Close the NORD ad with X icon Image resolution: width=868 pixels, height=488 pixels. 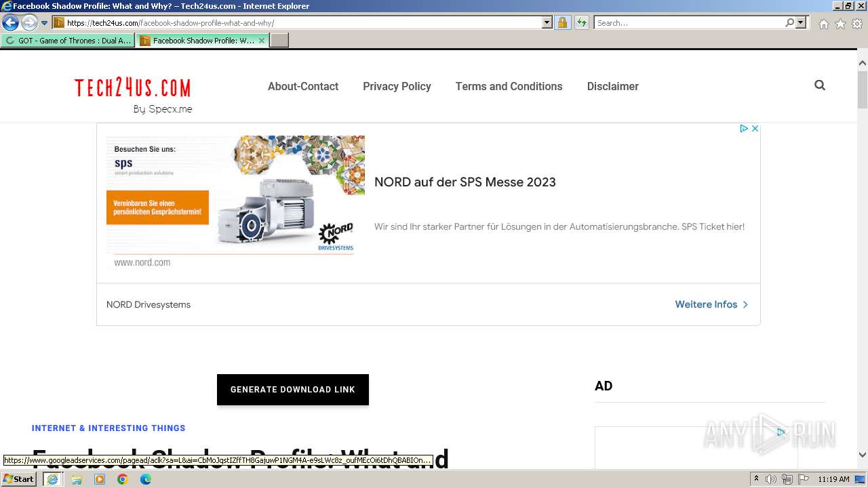(x=755, y=129)
